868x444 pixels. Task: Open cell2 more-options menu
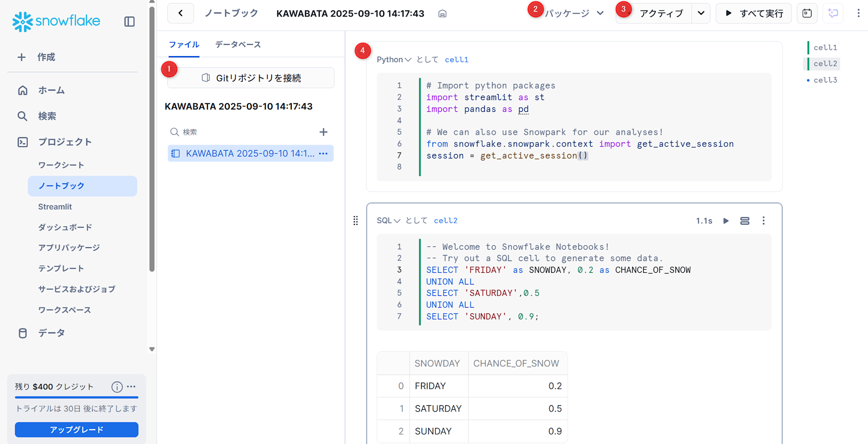(x=764, y=221)
